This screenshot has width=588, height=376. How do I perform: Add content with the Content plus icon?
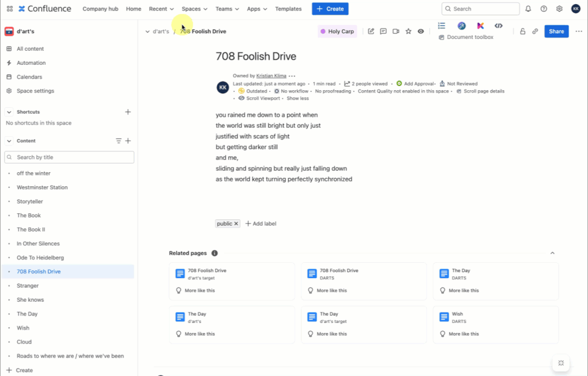point(128,141)
